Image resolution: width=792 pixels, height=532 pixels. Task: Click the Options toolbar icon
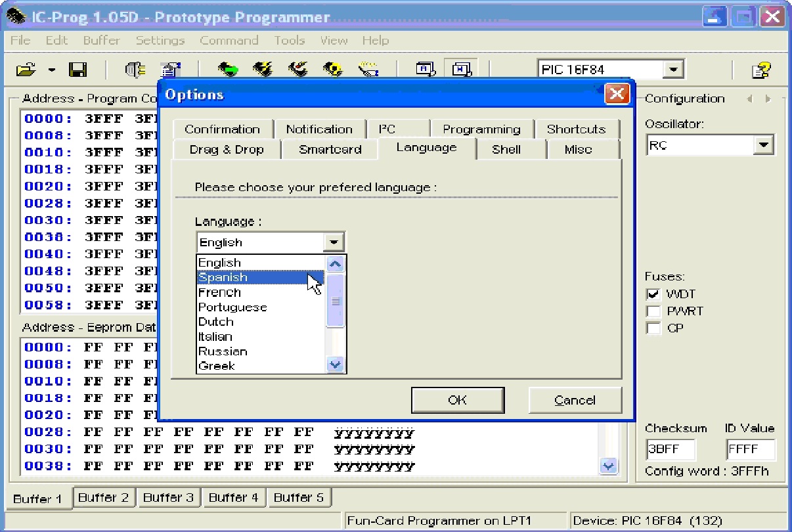coord(171,69)
